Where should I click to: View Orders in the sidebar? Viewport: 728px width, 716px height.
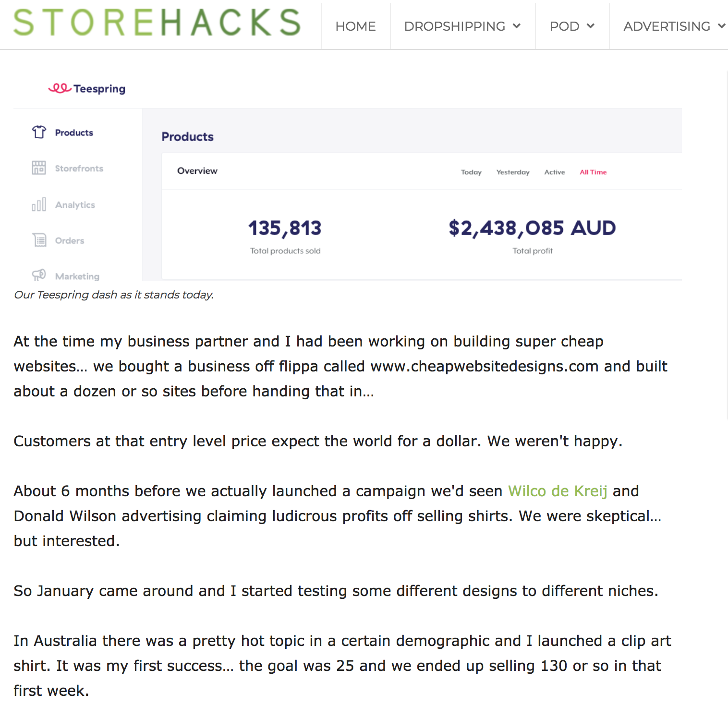pyautogui.click(x=70, y=240)
